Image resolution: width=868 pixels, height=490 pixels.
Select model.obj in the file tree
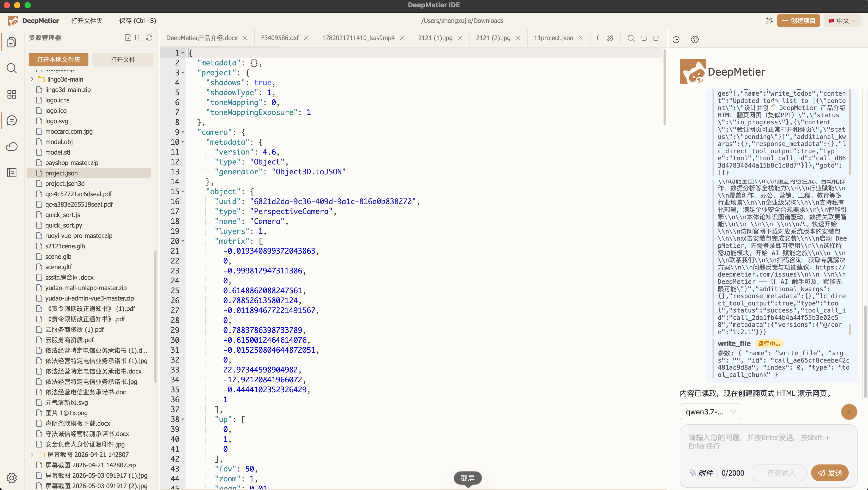pos(89,142)
